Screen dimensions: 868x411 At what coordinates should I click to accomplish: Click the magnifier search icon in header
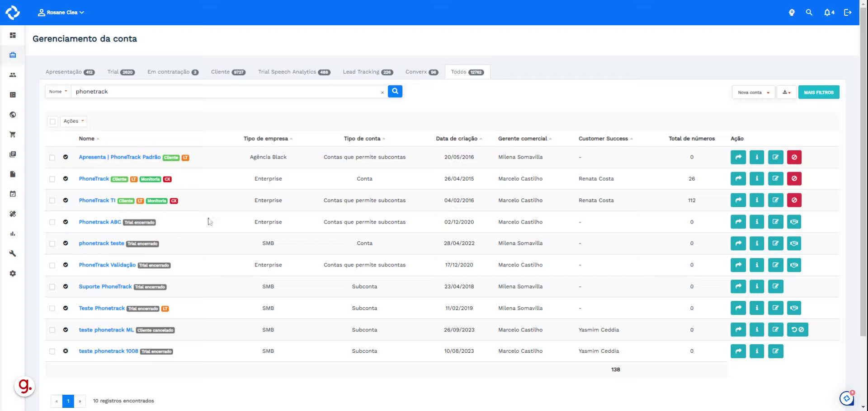[809, 13]
